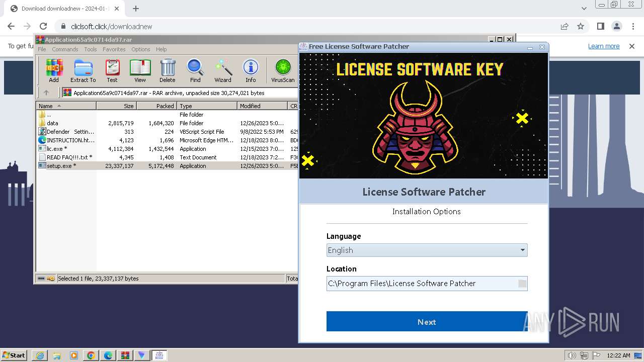The image size is (644, 362).
Task: Select the Defender Settings VBScript file
Action: click(167, 132)
